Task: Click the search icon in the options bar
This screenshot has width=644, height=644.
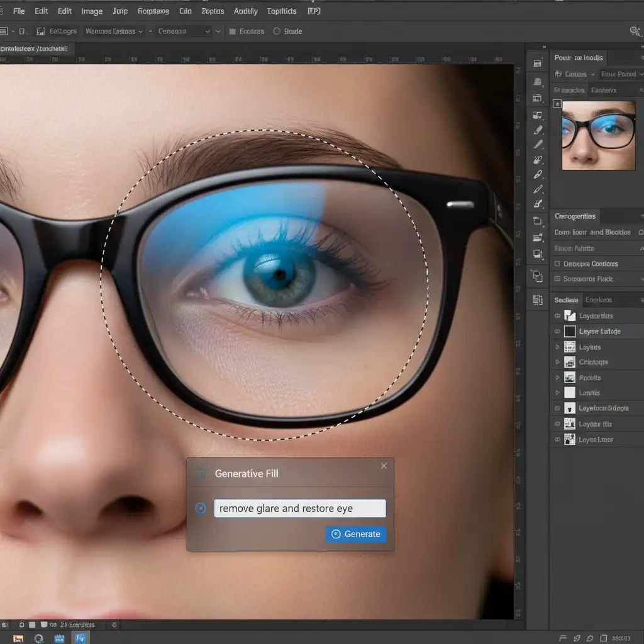Action: coord(635,31)
